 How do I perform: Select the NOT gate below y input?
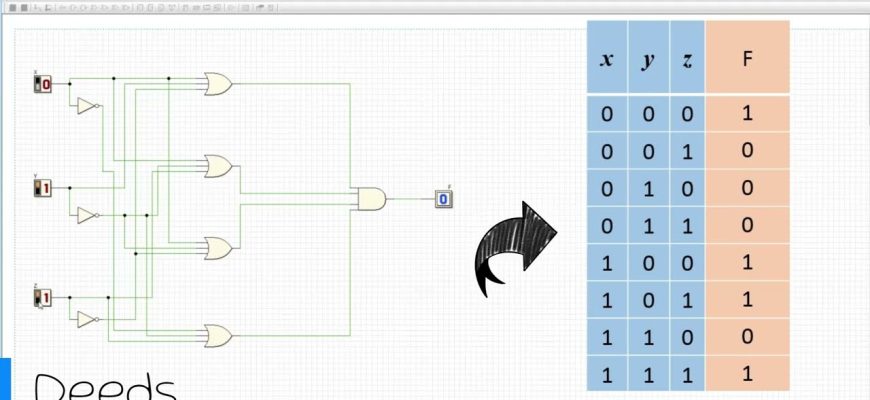[88, 214]
